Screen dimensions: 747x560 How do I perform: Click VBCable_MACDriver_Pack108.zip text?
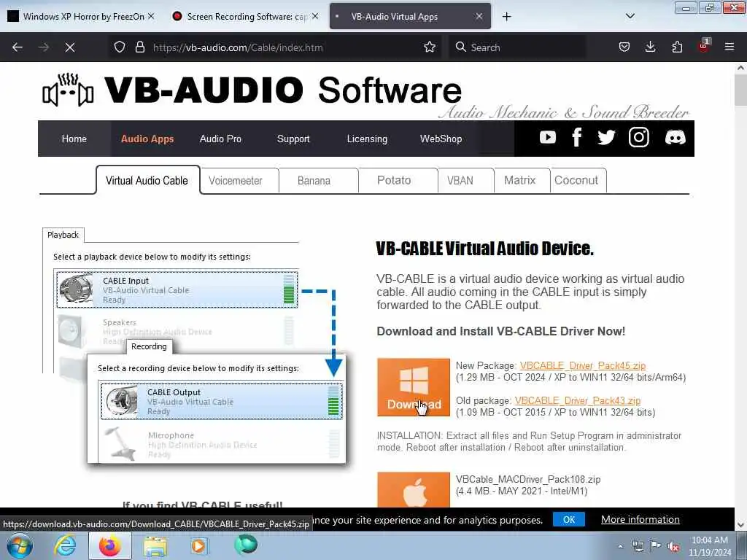coord(528,480)
